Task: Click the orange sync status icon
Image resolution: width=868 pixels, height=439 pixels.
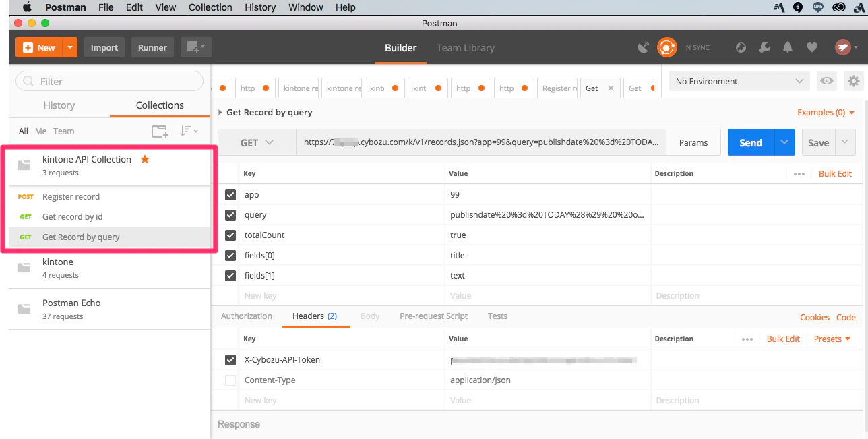Action: coord(667,47)
